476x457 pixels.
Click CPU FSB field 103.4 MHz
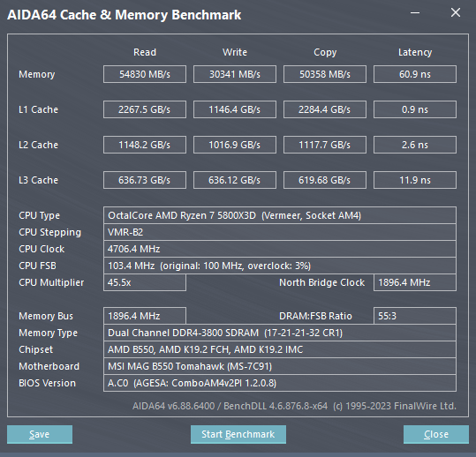point(280,266)
